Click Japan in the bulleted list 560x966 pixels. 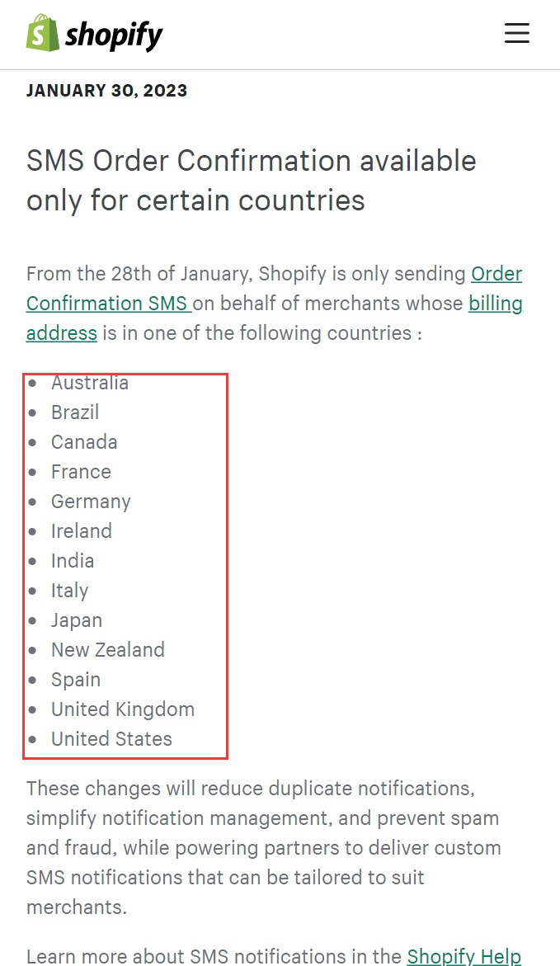pyautogui.click(x=77, y=620)
